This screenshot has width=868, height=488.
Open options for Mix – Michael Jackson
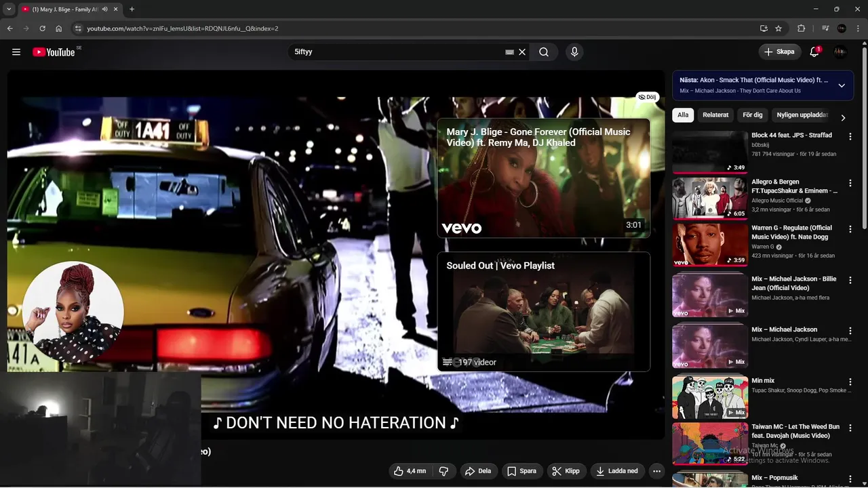pyautogui.click(x=850, y=331)
